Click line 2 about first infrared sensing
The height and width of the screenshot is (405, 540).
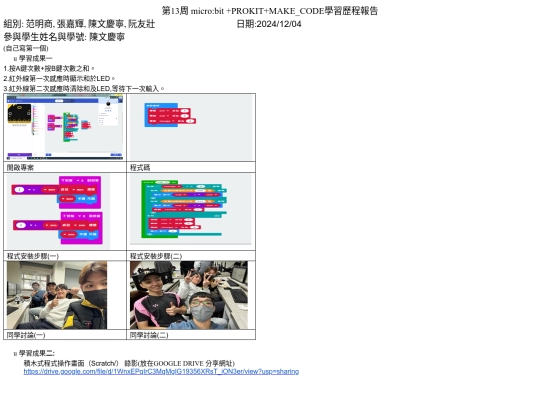click(x=59, y=79)
